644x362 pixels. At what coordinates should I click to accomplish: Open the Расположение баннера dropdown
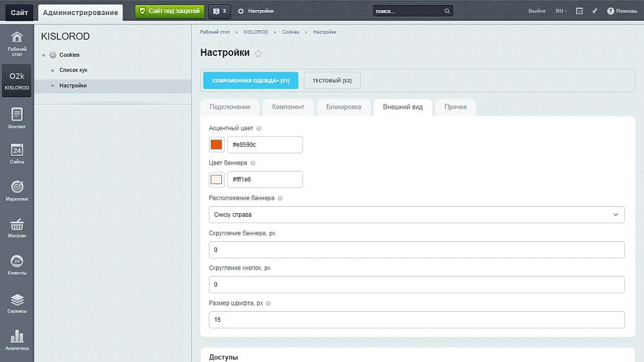(416, 215)
